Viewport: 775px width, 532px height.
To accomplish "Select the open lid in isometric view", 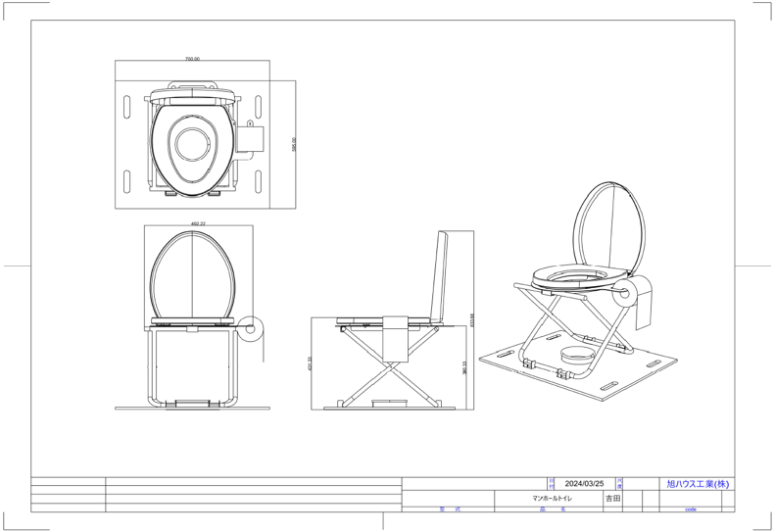I will 607,227.
